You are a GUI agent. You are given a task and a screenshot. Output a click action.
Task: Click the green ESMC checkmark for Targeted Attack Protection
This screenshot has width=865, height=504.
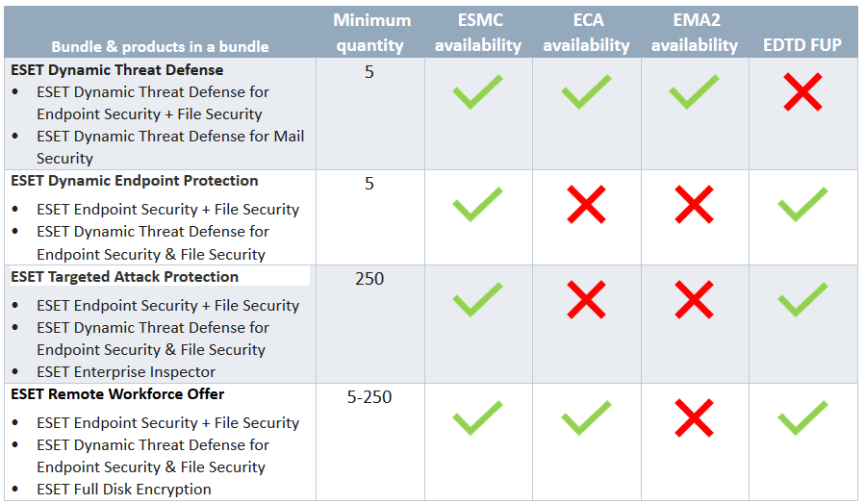[477, 301]
